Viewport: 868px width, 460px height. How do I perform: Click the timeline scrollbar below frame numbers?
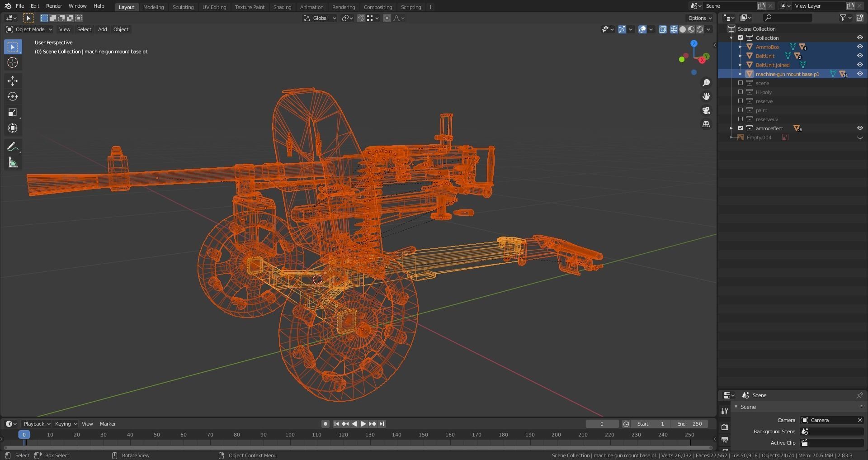(357, 448)
